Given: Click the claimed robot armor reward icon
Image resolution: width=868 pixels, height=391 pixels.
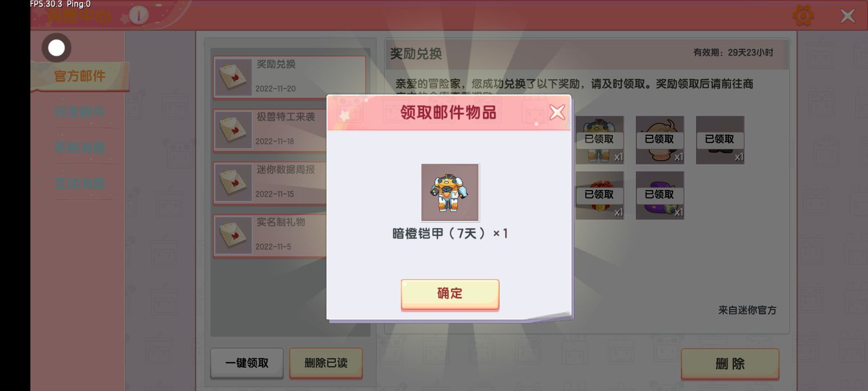Looking at the screenshot, I should tap(599, 140).
